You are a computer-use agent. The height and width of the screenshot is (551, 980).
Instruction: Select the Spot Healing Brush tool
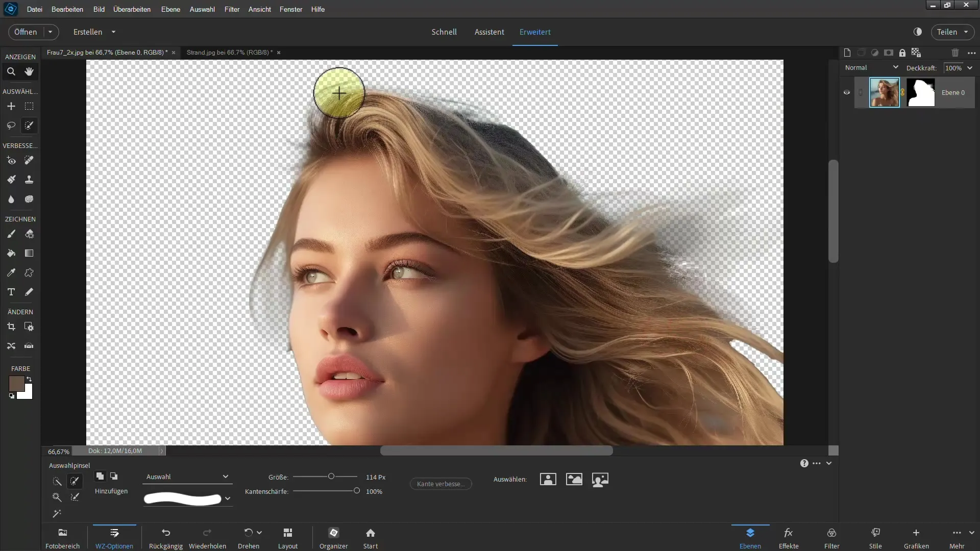tap(29, 161)
